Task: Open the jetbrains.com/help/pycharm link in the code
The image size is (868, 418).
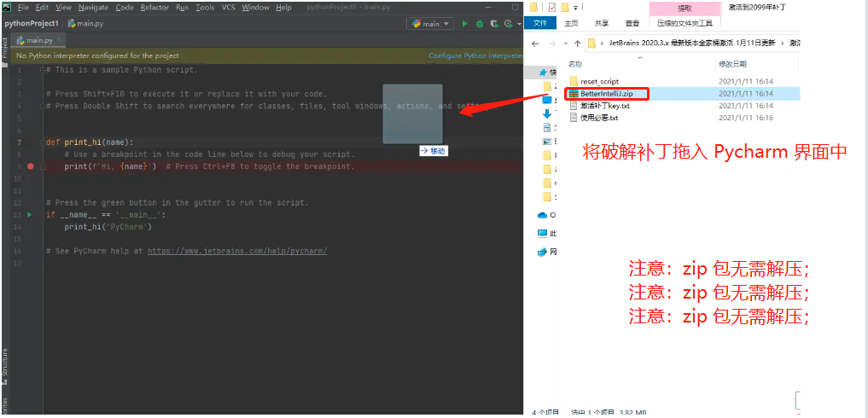Action: (237, 251)
